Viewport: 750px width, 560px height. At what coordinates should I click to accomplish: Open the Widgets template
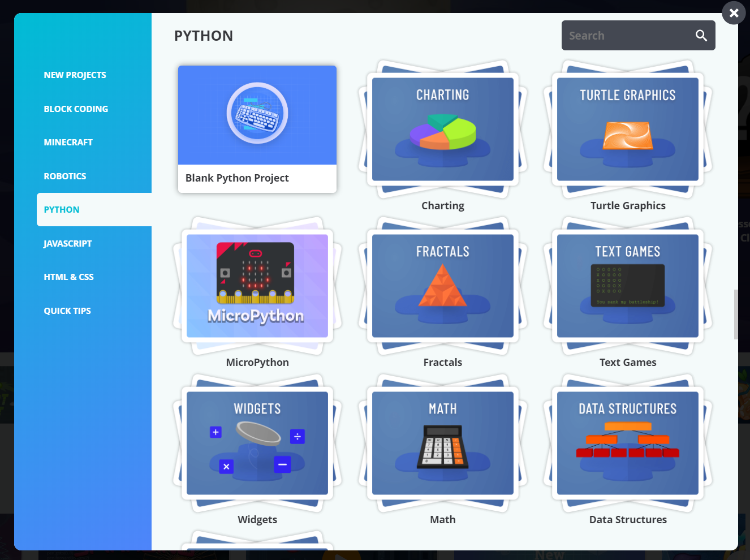[257, 443]
